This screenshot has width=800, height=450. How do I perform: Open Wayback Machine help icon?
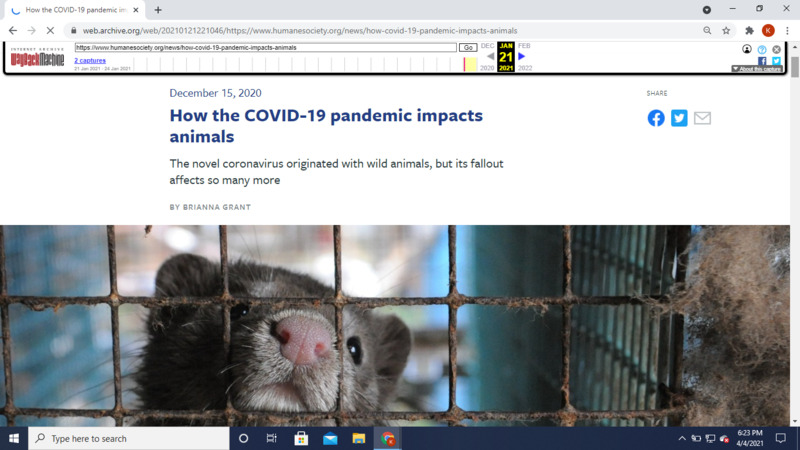point(762,49)
